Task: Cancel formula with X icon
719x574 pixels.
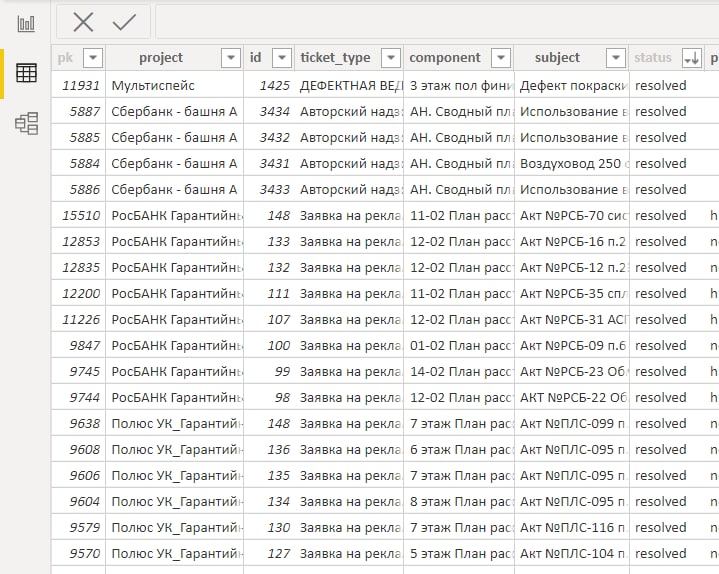Action: [x=83, y=22]
